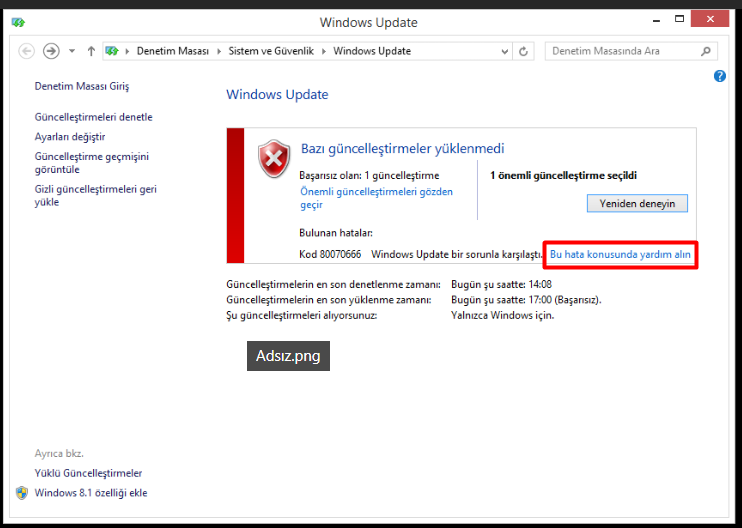Click the Back navigation arrow
This screenshot has width=742, height=528.
pos(26,51)
